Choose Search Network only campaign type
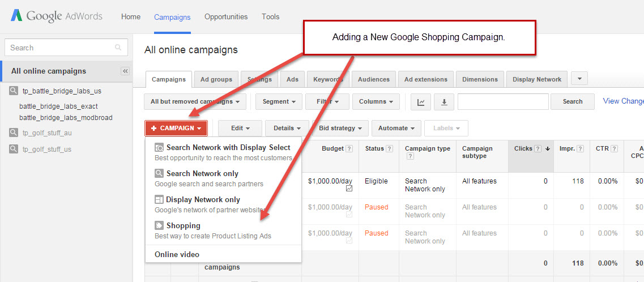Image resolution: width=644 pixels, height=282 pixels. click(x=223, y=178)
